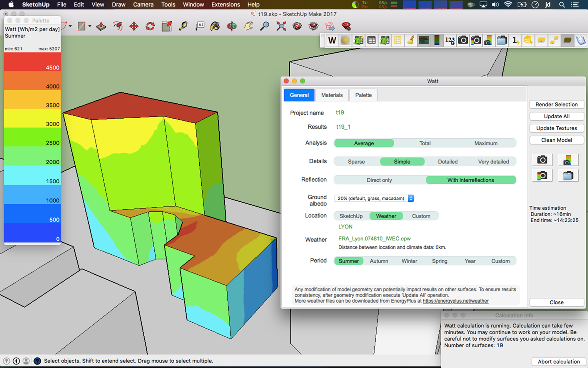Image resolution: width=588 pixels, height=368 pixels.
Task: Open the 3D Warehouse icon
Action: pos(297,26)
